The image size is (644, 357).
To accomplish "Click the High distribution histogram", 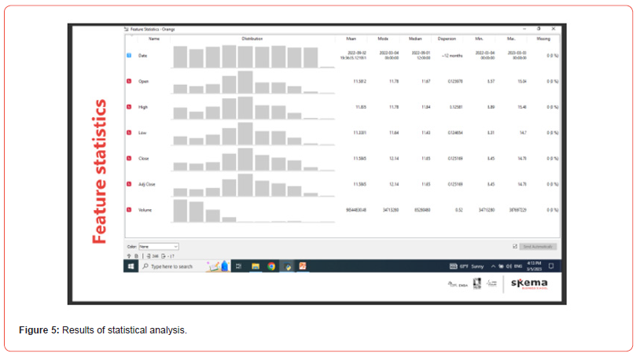I will click(x=253, y=108).
